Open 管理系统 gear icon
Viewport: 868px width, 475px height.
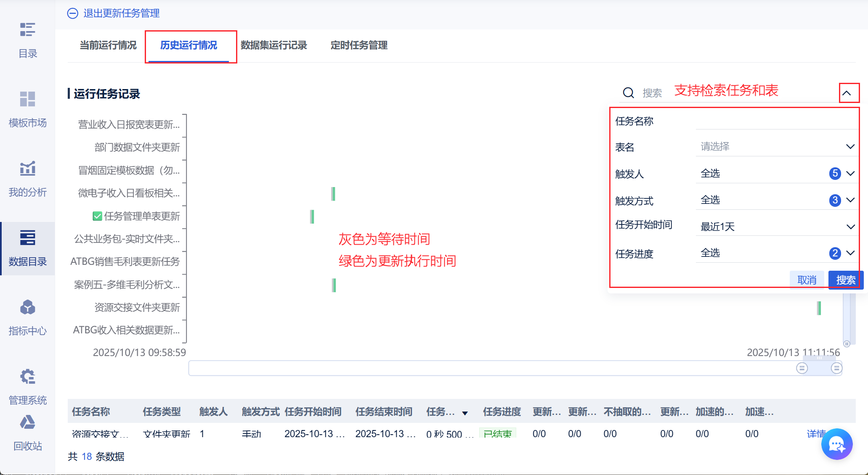coord(27,377)
